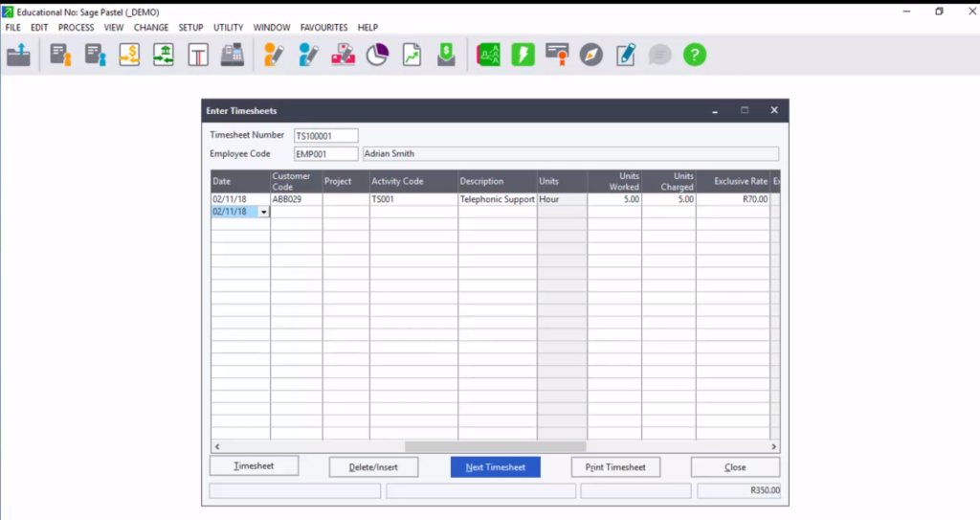Screen dimensions: 980x520
Task: Open the PROCESS menu
Action: [76, 28]
